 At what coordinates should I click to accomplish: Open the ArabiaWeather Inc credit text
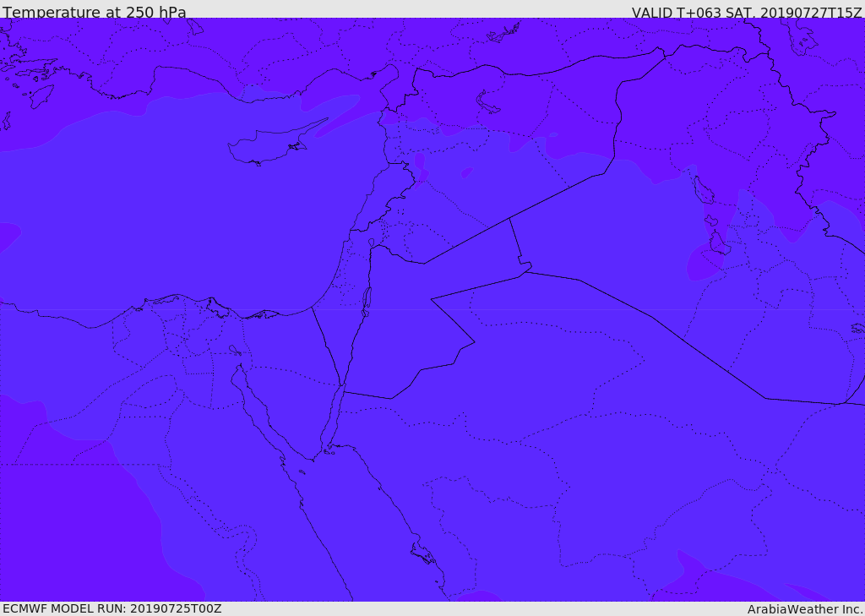[x=805, y=609]
